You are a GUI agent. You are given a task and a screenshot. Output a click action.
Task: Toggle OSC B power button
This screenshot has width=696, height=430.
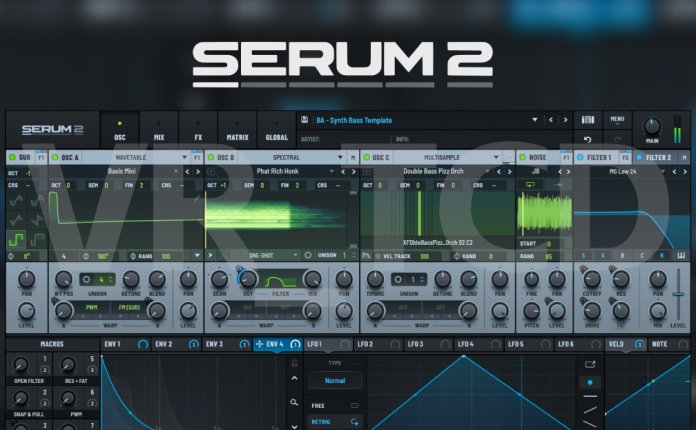click(211, 157)
